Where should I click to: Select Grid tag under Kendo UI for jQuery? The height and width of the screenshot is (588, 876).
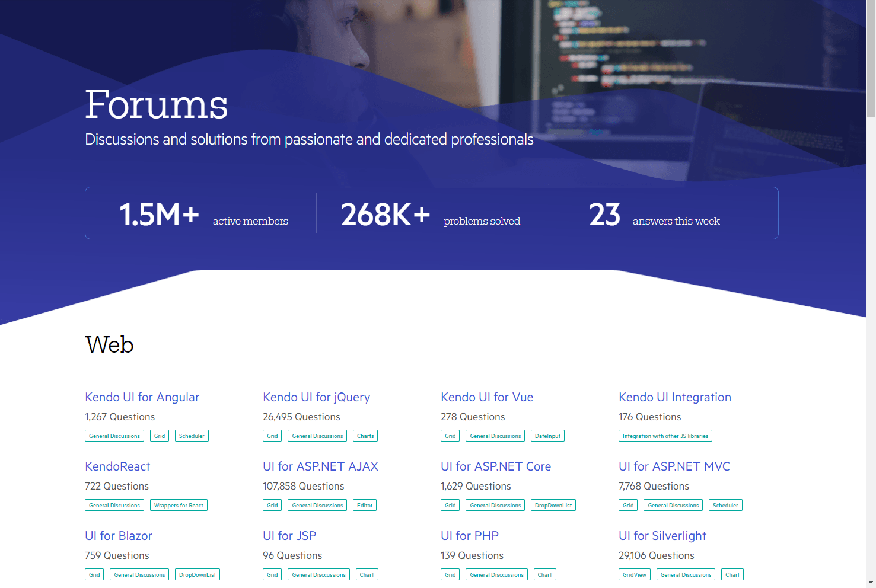(x=272, y=436)
